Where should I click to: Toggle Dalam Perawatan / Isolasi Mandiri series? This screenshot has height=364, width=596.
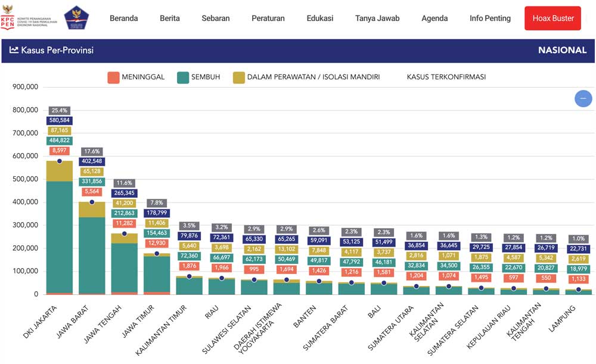[306, 77]
